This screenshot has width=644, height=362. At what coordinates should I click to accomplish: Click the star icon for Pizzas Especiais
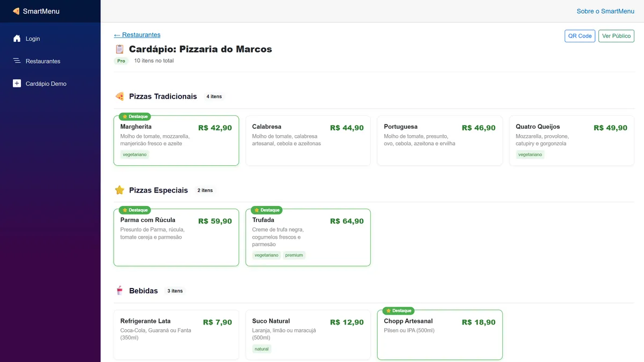pyautogui.click(x=120, y=190)
